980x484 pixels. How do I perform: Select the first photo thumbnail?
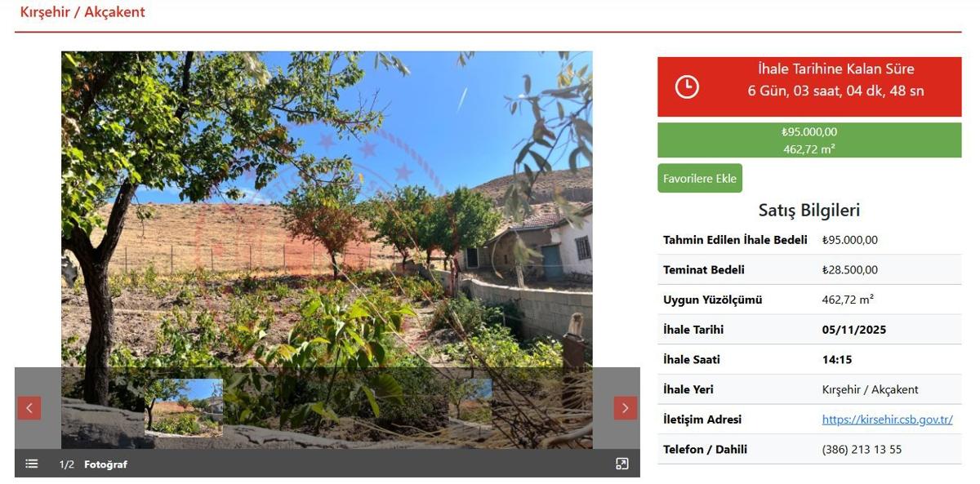coord(184,407)
